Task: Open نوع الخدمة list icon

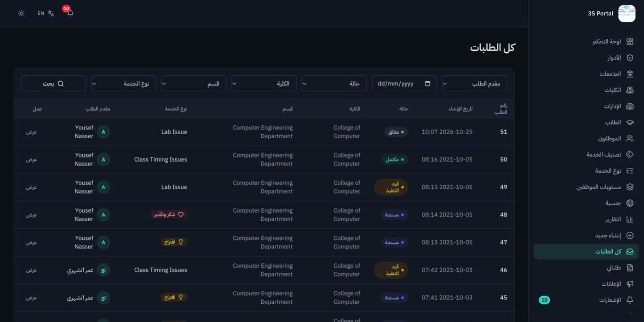Action: [x=630, y=171]
